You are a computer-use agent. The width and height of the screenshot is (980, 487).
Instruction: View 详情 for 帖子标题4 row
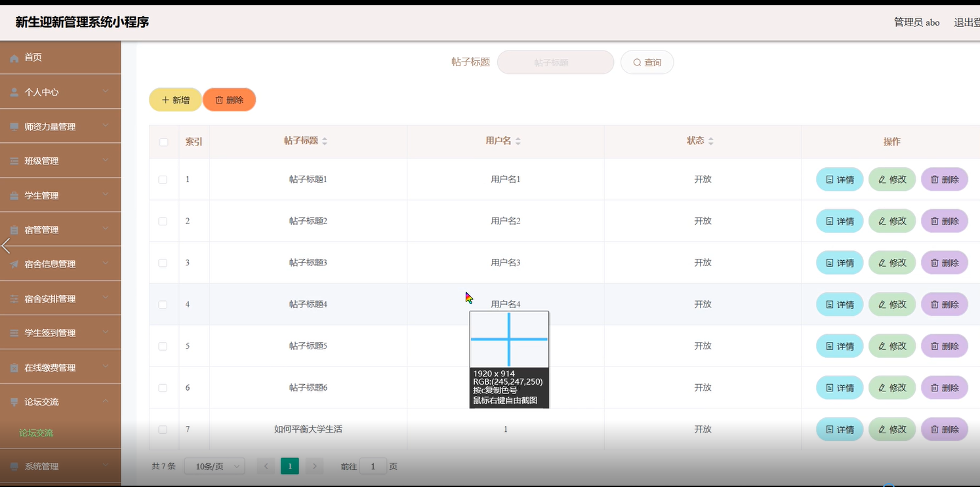840,305
